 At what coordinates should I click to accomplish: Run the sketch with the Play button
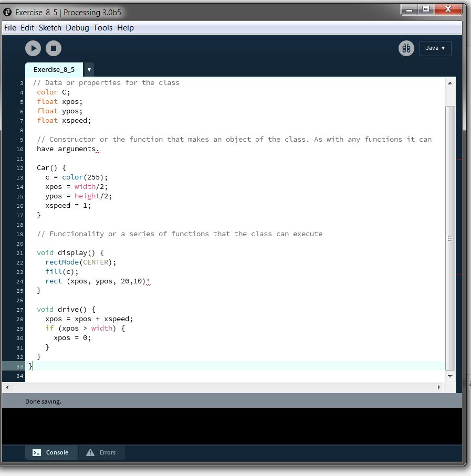[33, 48]
